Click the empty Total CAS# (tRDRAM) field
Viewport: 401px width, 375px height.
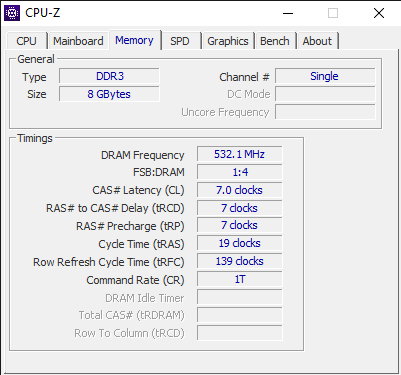pyautogui.click(x=240, y=315)
